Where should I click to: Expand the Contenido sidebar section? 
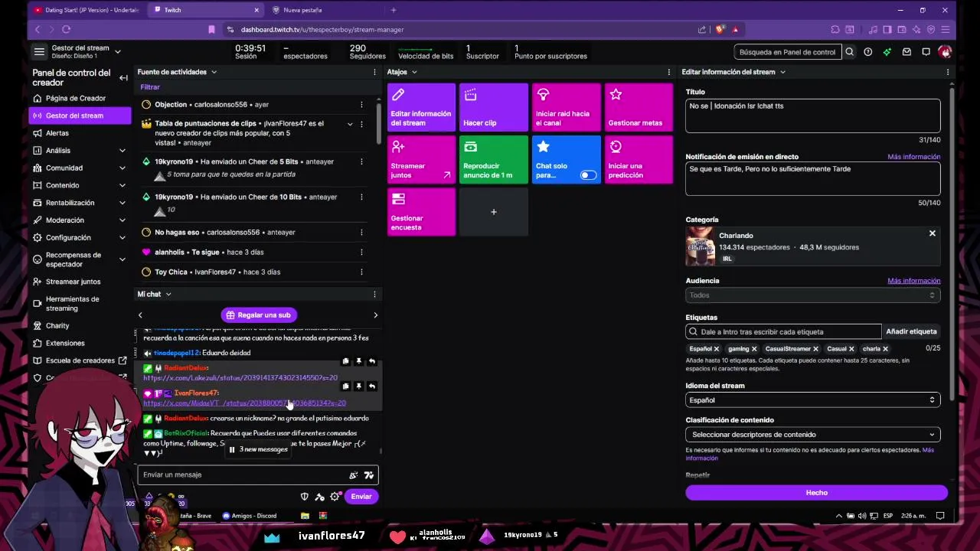click(x=80, y=185)
